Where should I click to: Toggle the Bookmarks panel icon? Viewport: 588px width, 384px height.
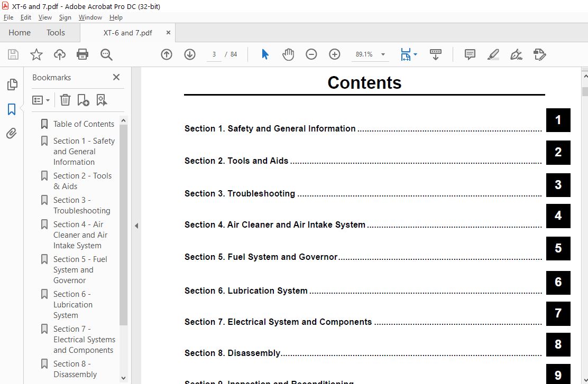pyautogui.click(x=12, y=109)
